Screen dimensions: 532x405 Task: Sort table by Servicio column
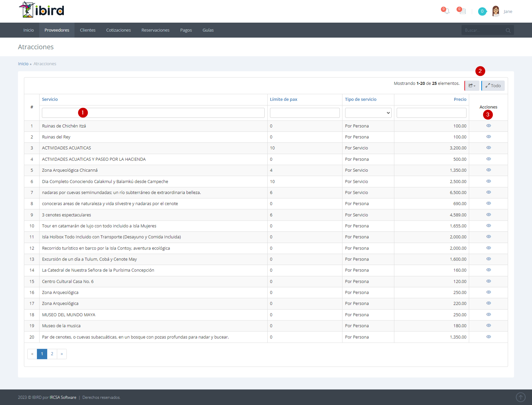click(x=50, y=100)
